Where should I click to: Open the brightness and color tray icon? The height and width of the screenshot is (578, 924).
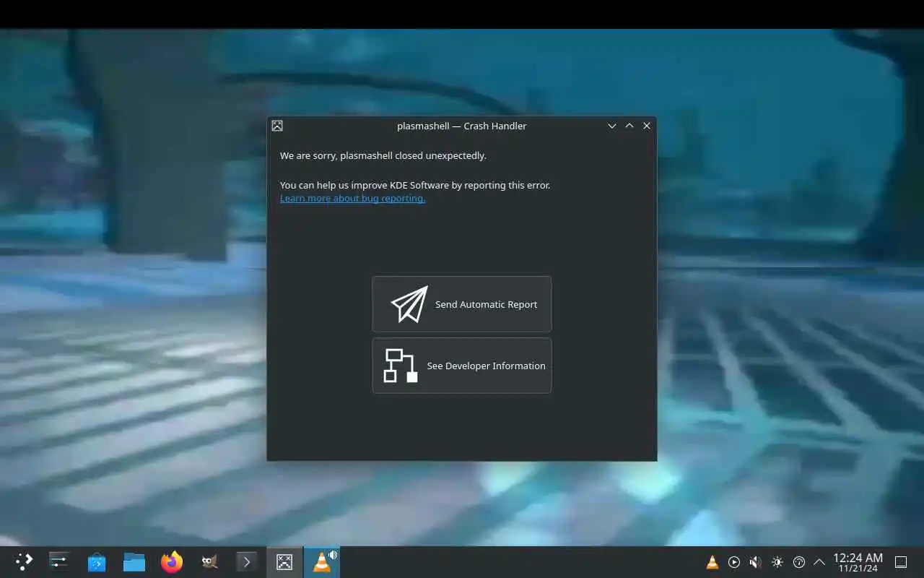(777, 562)
